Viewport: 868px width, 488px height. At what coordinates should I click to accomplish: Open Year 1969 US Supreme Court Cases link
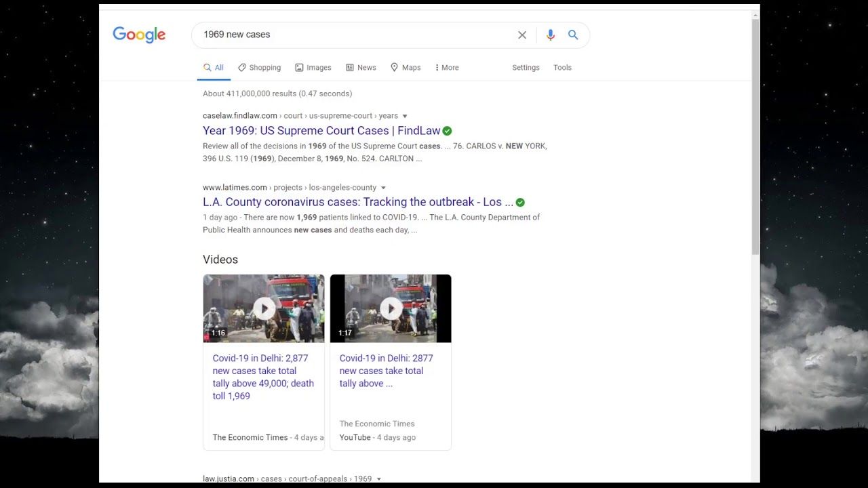tap(321, 131)
